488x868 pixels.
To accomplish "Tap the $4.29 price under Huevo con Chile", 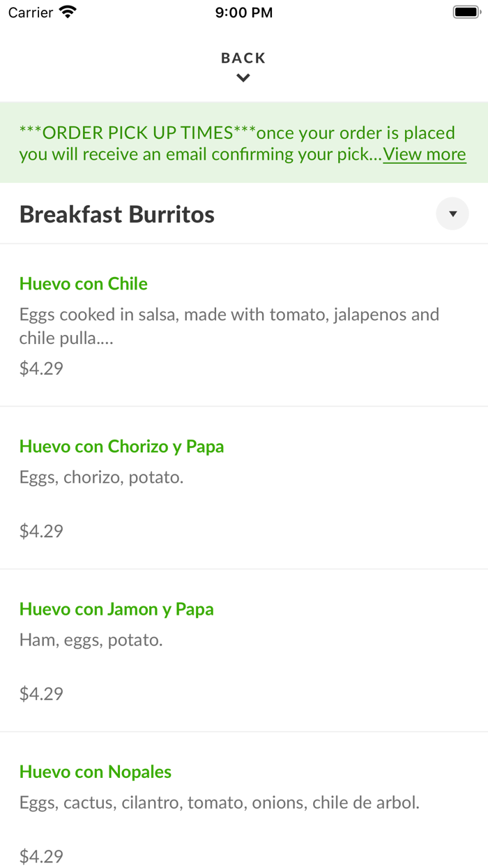I will tap(41, 368).
